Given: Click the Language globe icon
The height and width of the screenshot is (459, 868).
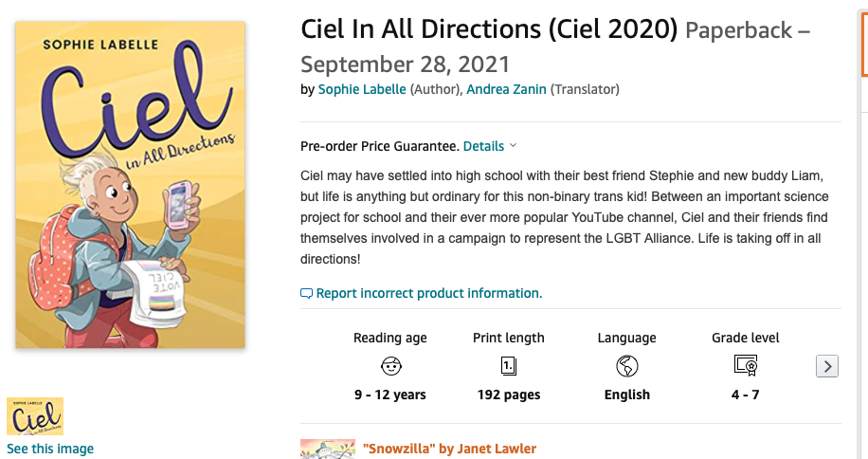Looking at the screenshot, I should pos(626,366).
